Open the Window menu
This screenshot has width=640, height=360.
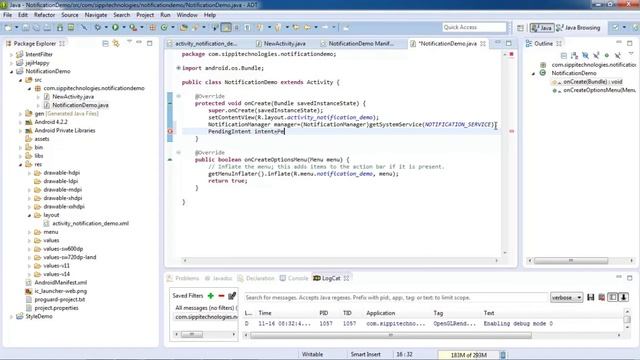point(187,15)
